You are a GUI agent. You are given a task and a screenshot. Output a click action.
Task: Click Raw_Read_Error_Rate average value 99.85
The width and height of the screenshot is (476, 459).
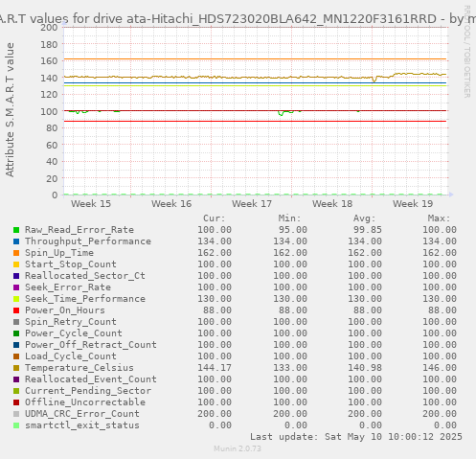pos(368,230)
